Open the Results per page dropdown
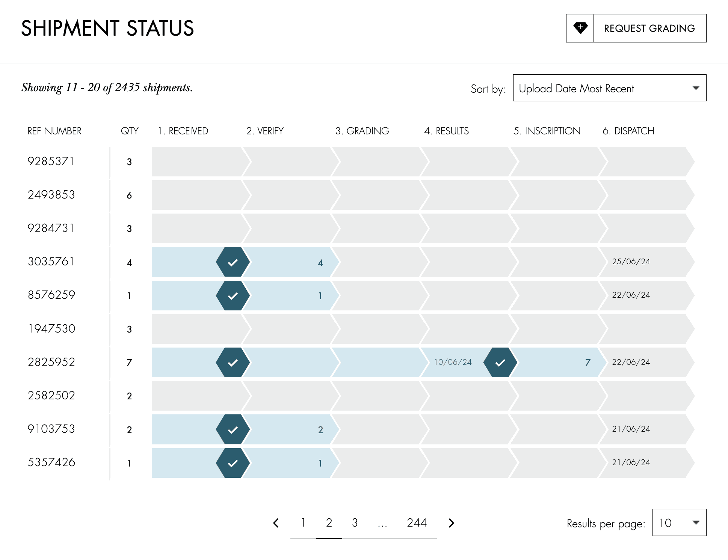 pos(679,522)
